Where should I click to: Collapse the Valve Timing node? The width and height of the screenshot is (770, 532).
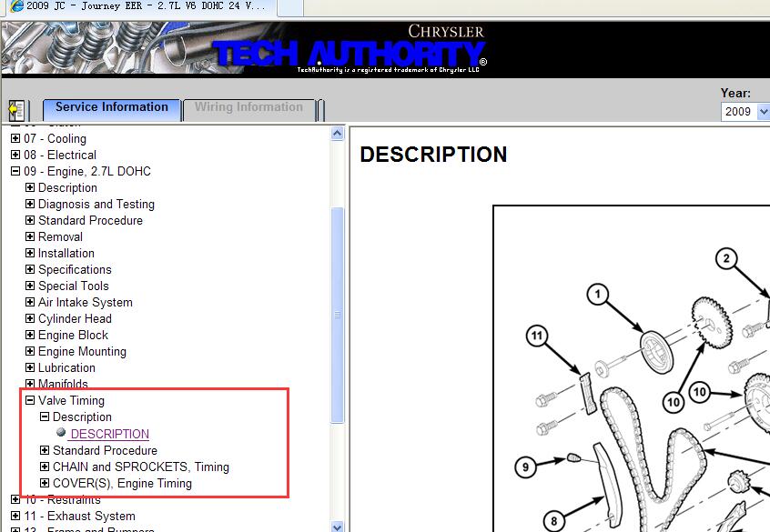pyautogui.click(x=30, y=400)
